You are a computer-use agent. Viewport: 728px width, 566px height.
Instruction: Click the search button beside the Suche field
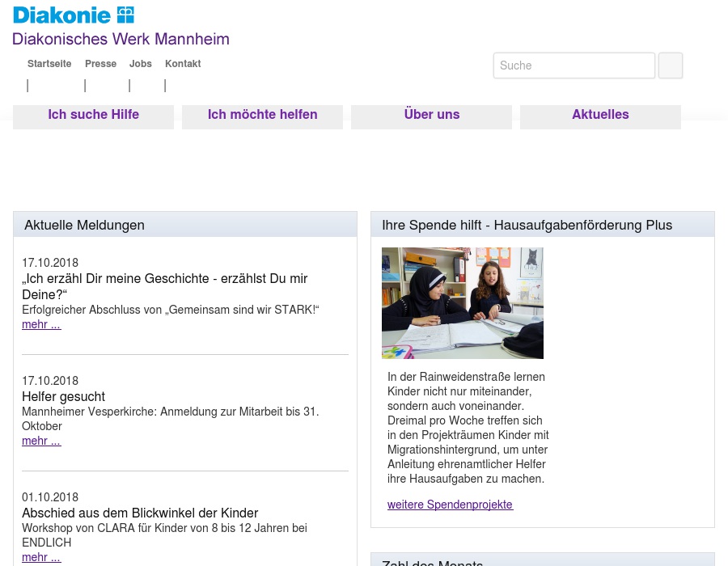click(x=670, y=65)
